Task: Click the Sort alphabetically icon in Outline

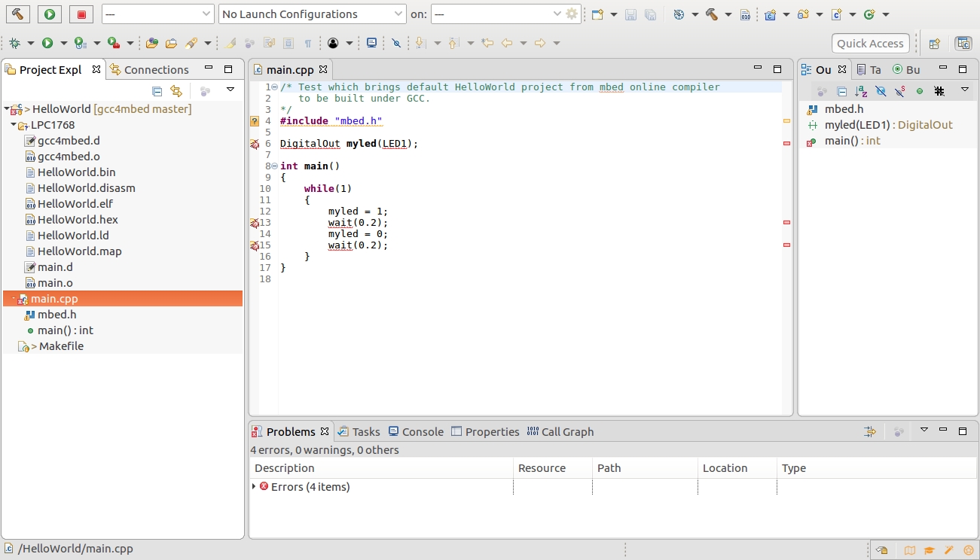Action: point(861,91)
